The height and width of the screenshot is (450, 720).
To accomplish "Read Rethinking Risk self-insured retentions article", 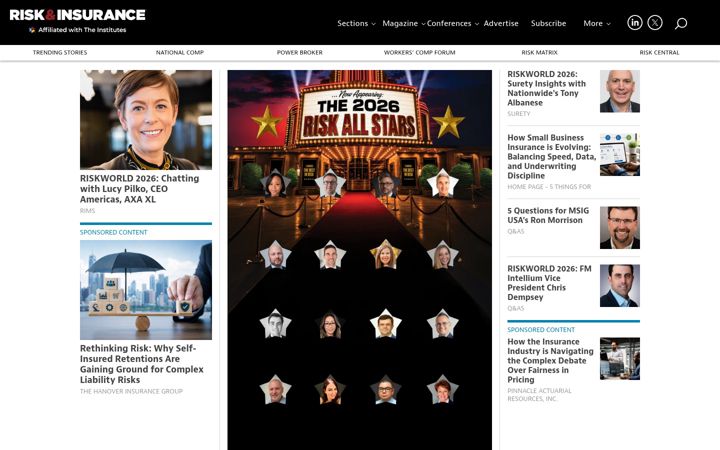I will tap(142, 364).
